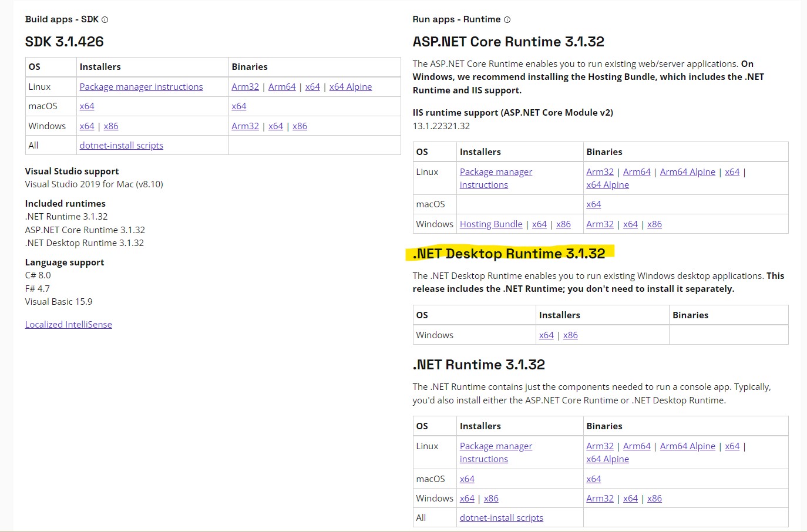Download ASP.NET Core Windows x64 binary
This screenshot has height=532, width=807.
pyautogui.click(x=630, y=224)
